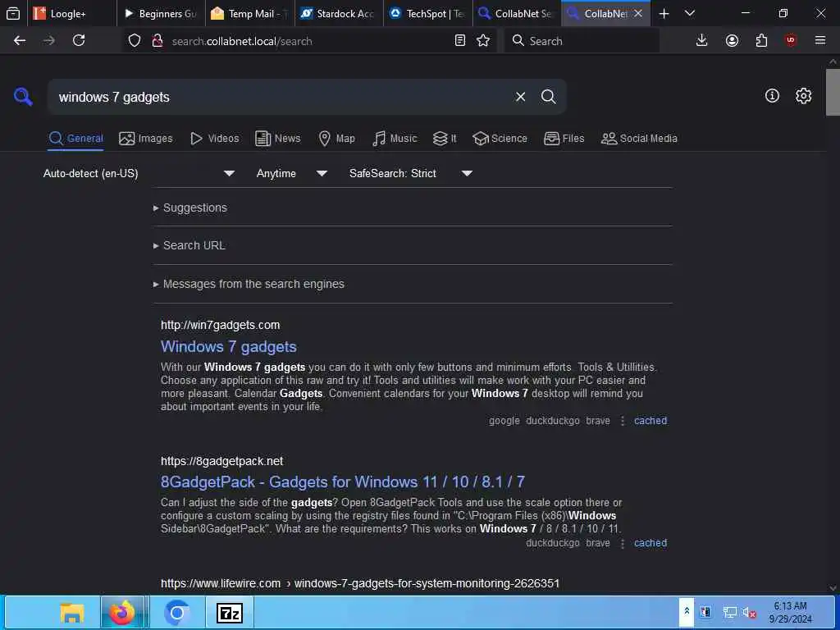Image resolution: width=840 pixels, height=630 pixels.
Task: Open 7-Zip from the taskbar
Action: point(230,612)
